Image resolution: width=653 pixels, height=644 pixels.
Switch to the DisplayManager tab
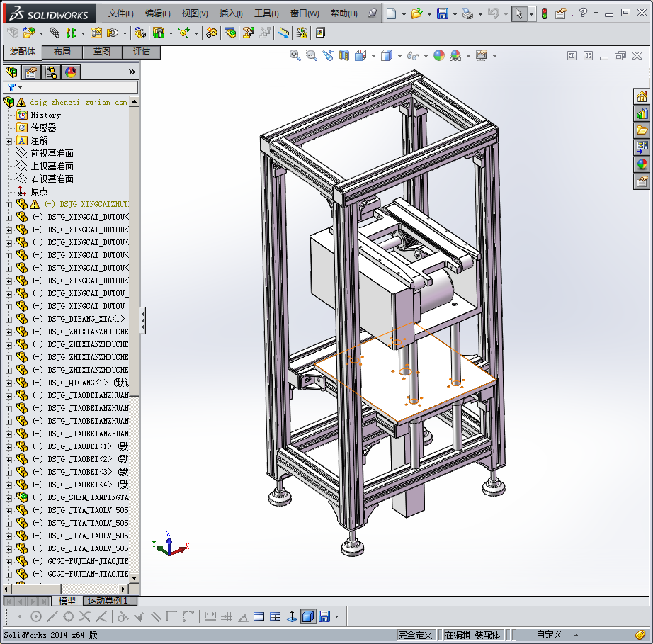click(71, 72)
